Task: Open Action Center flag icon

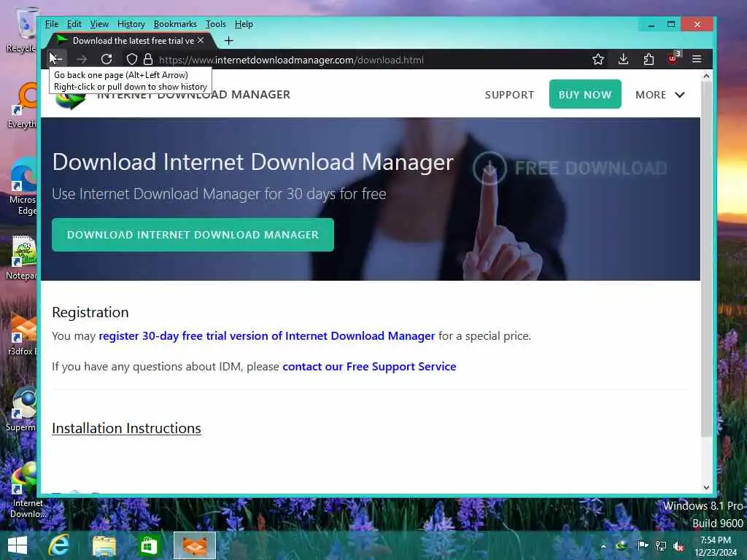Action: pyautogui.click(x=642, y=545)
